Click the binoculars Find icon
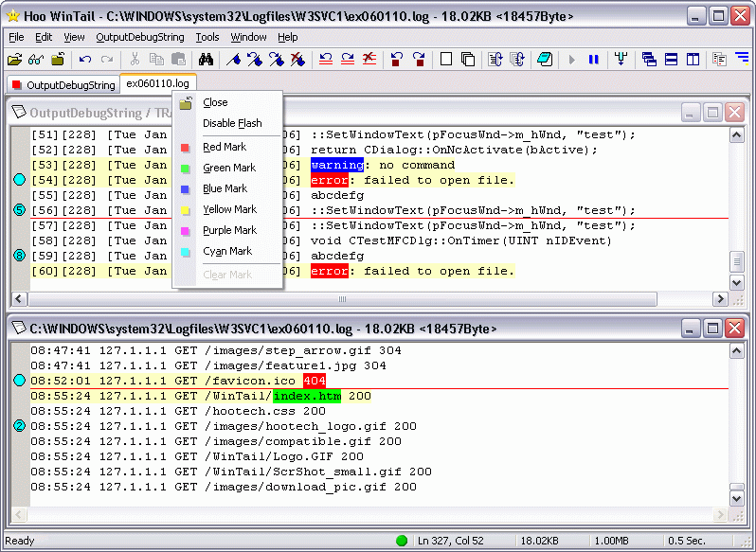This screenshot has width=756, height=552. (x=206, y=60)
